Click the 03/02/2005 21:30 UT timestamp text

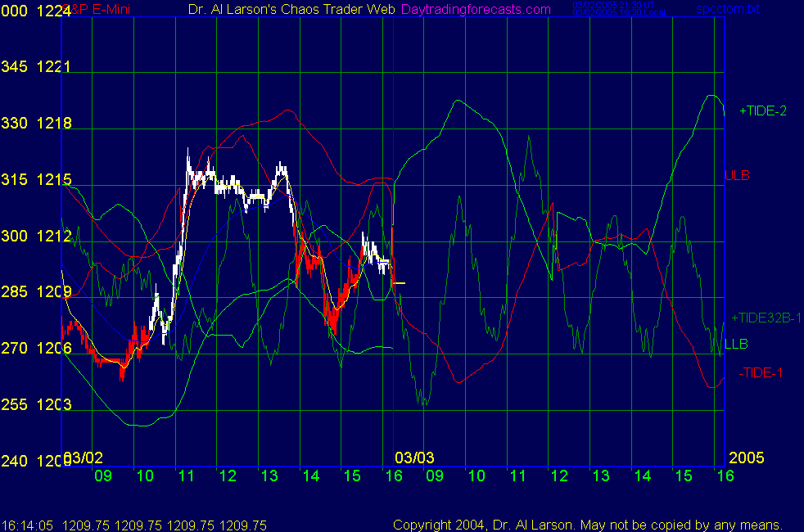tap(605, 5)
